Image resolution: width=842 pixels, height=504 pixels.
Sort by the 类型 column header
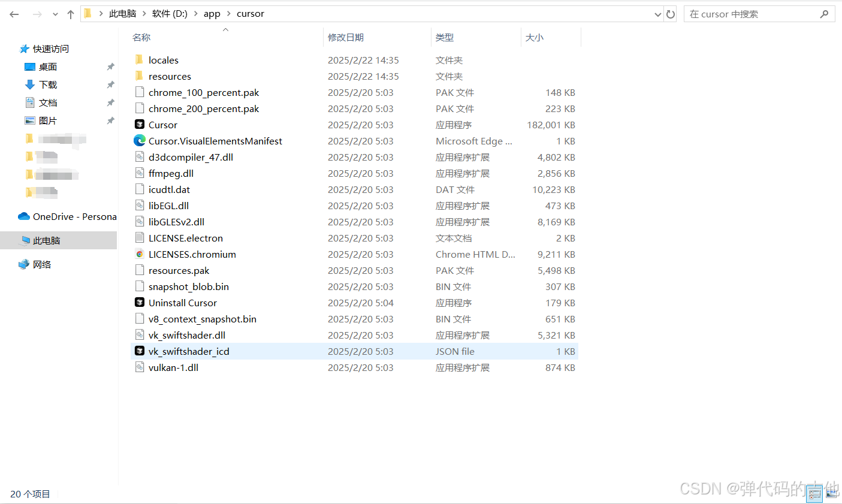click(x=444, y=37)
